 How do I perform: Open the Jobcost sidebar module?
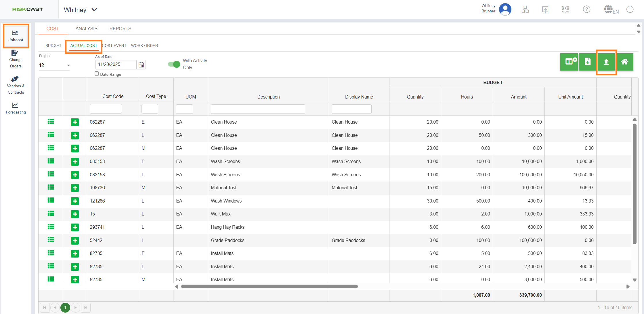(x=16, y=36)
